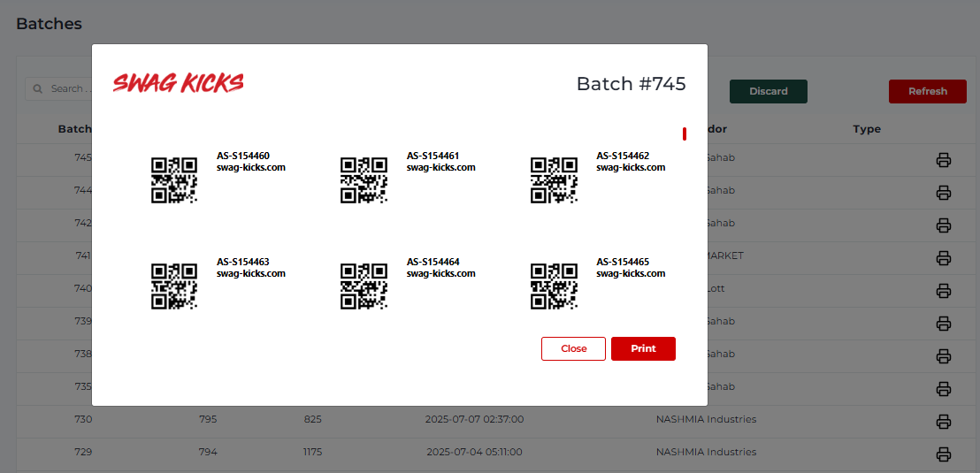Click the QR code labeled AS-S154464
Image resolution: width=980 pixels, height=473 pixels.
coord(364,286)
